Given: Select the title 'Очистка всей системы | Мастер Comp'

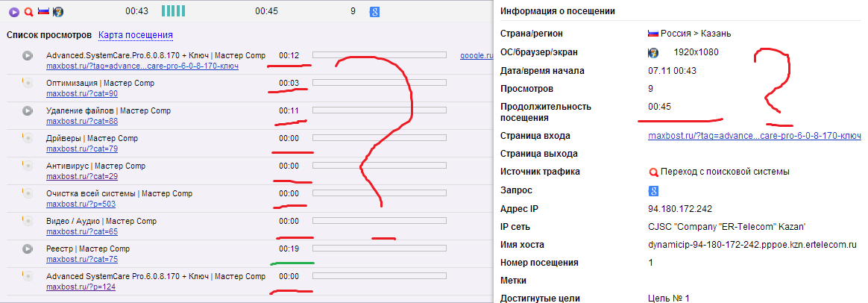Looking at the screenshot, I should (119, 193).
